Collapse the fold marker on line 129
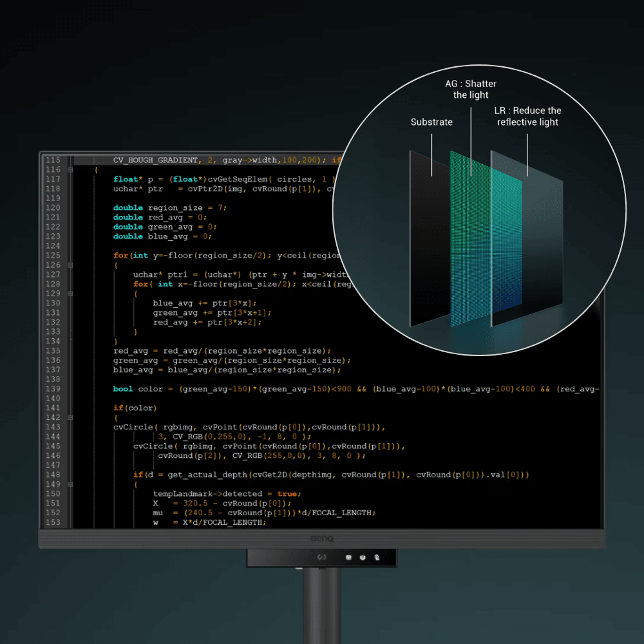The image size is (644, 644). 71,294
